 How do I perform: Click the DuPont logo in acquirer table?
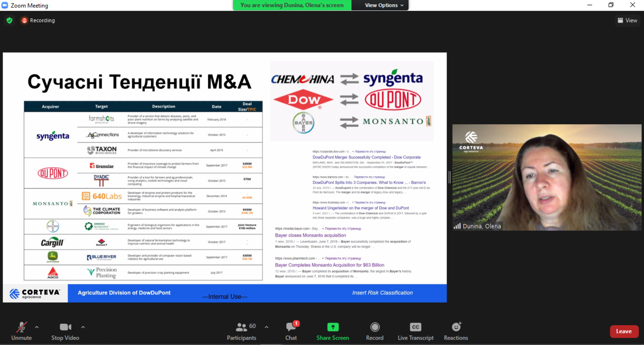coord(53,173)
